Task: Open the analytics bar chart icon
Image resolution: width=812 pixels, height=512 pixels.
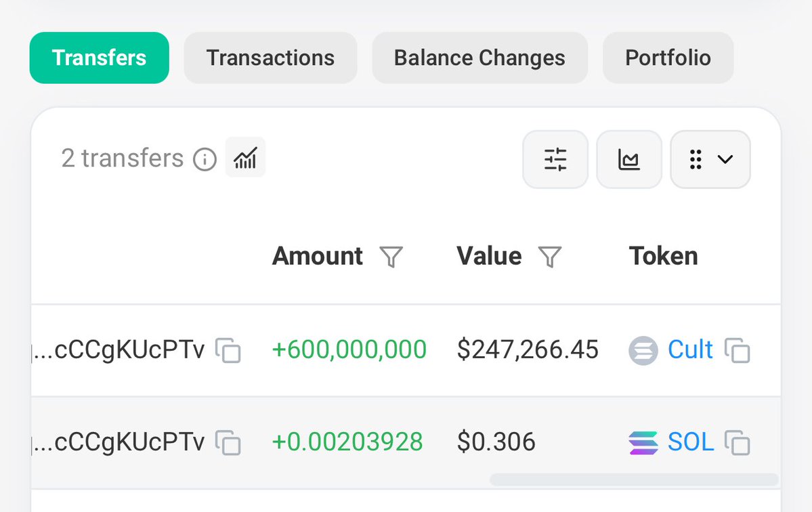Action: click(x=245, y=157)
